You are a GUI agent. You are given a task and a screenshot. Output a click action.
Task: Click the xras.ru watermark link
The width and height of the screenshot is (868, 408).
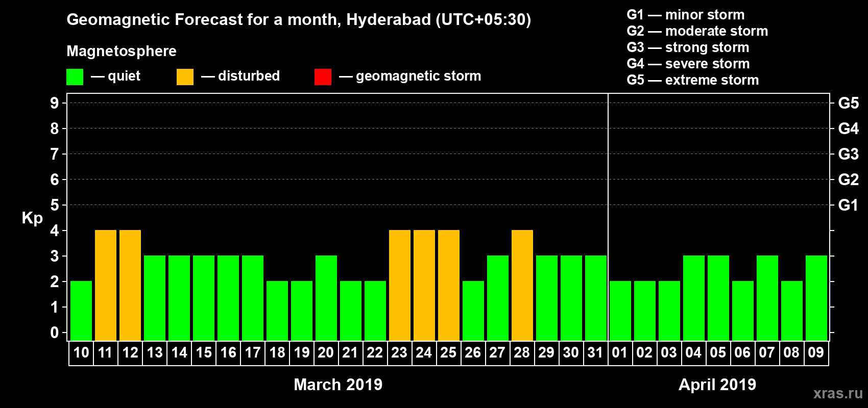tap(838, 393)
